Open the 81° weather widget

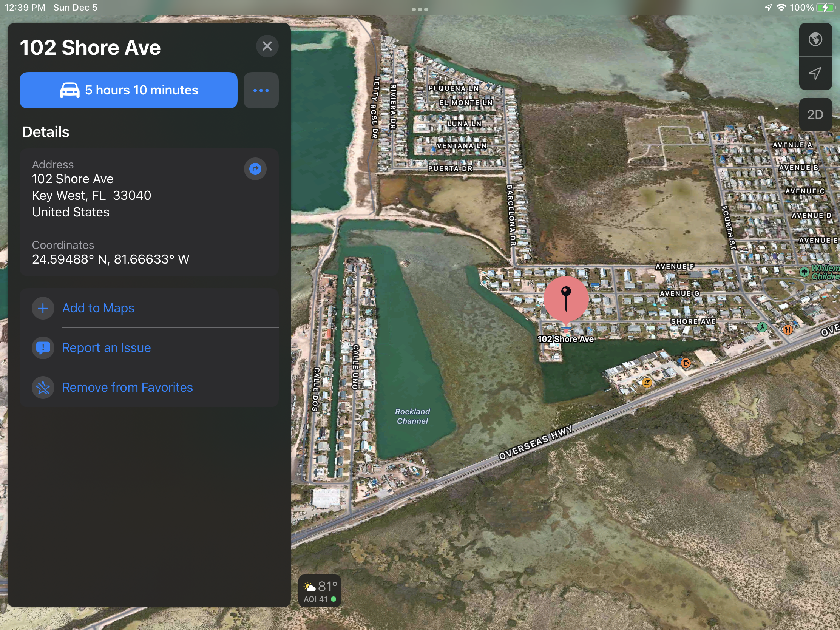click(320, 591)
